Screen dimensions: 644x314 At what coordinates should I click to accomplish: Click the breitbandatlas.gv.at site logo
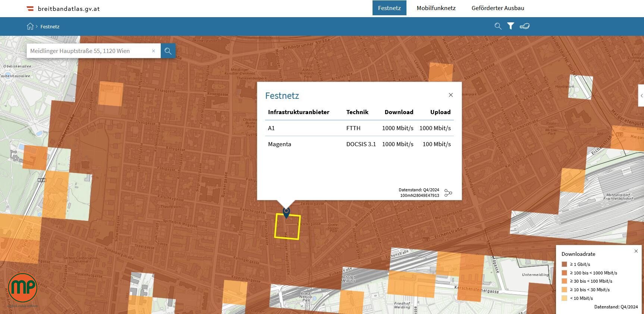63,9
